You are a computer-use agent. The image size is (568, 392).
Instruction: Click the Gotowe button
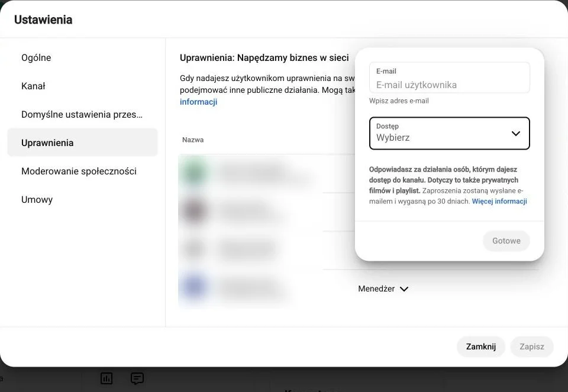(506, 241)
